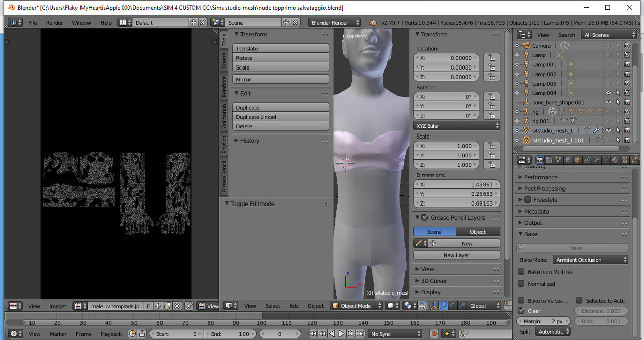
Task: Open the render properties tab (camera icon)
Action: [x=540, y=160]
